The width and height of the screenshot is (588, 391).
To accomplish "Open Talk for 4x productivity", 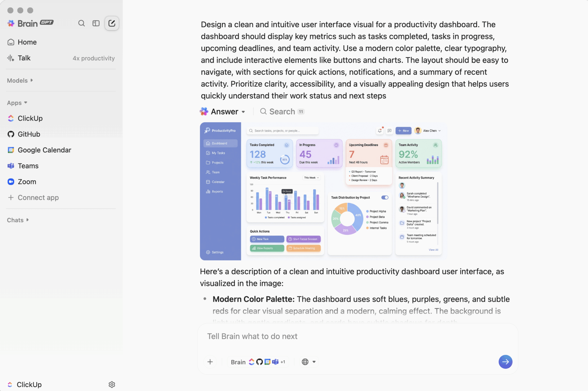I will click(x=24, y=58).
